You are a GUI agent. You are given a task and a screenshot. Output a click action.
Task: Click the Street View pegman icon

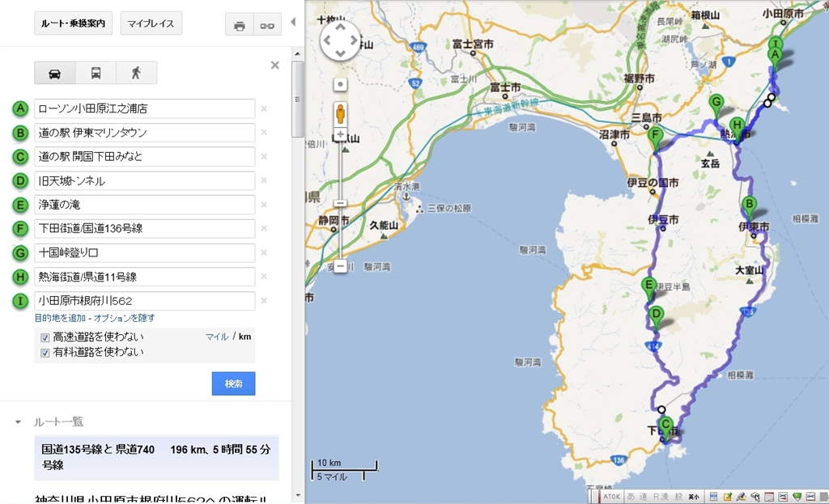click(x=341, y=113)
